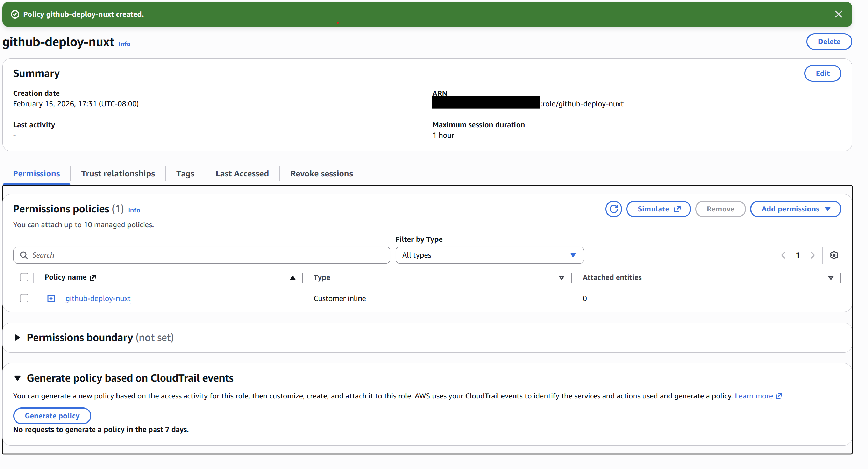Dismiss the policy created success banner
The height and width of the screenshot is (469, 868).
tap(838, 14)
